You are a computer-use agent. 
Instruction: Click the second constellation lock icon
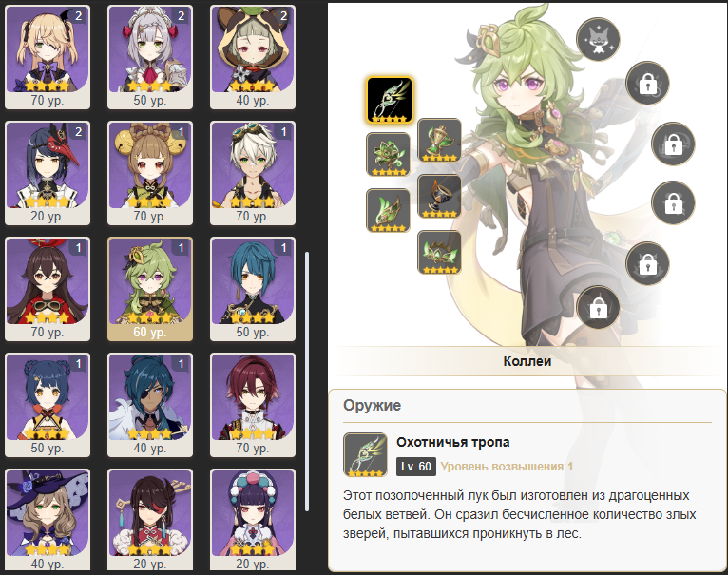click(x=647, y=84)
